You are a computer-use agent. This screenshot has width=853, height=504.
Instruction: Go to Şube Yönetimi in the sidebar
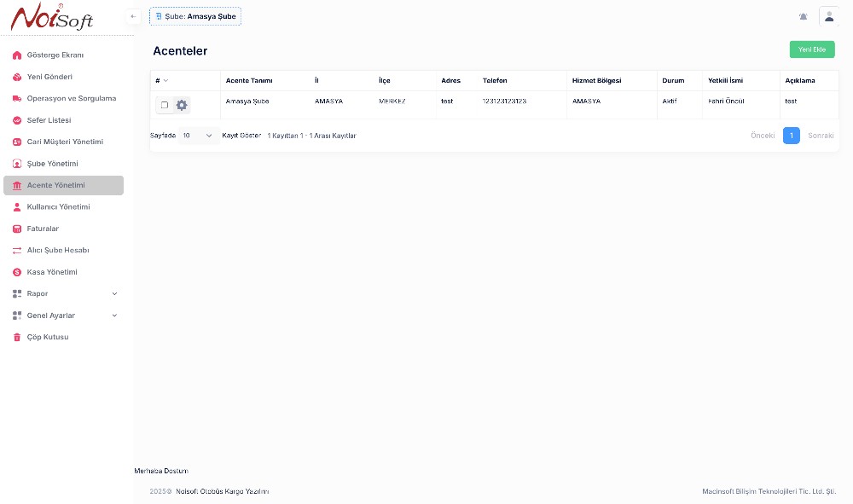tap(53, 164)
